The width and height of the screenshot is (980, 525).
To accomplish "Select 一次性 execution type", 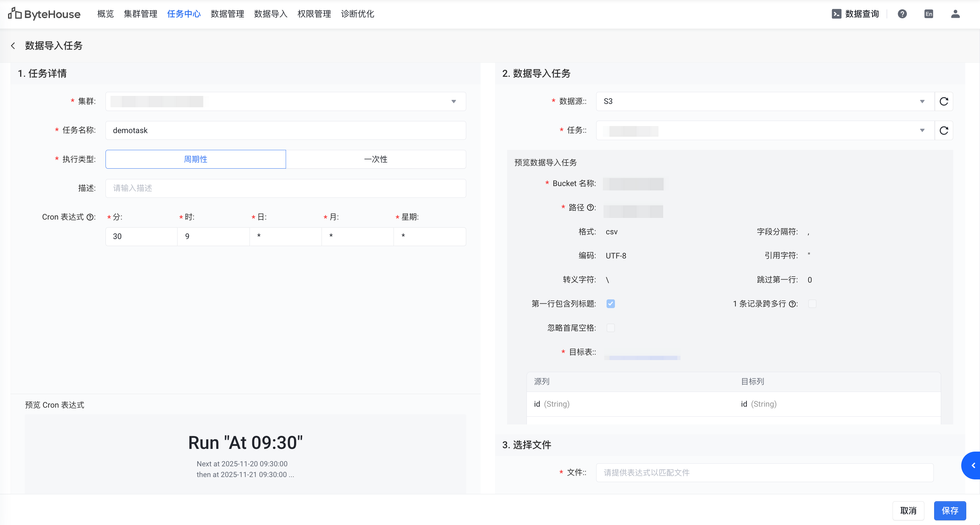I will click(x=375, y=159).
